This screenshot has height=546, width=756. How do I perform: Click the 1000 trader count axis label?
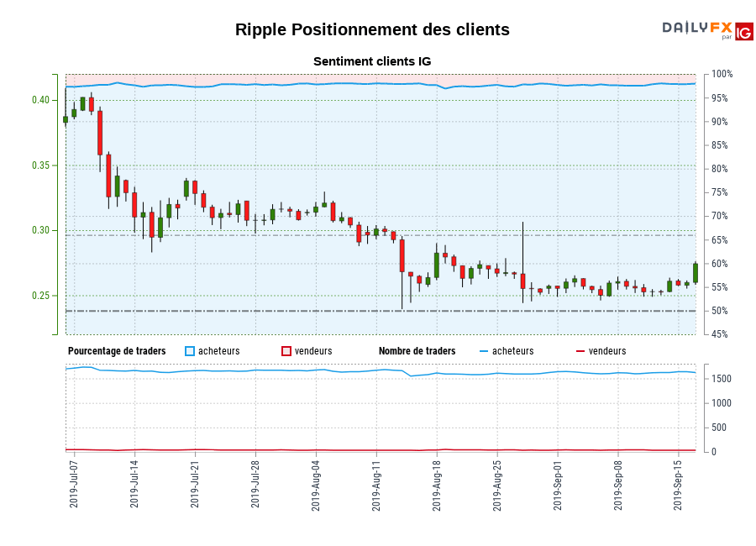(x=722, y=402)
